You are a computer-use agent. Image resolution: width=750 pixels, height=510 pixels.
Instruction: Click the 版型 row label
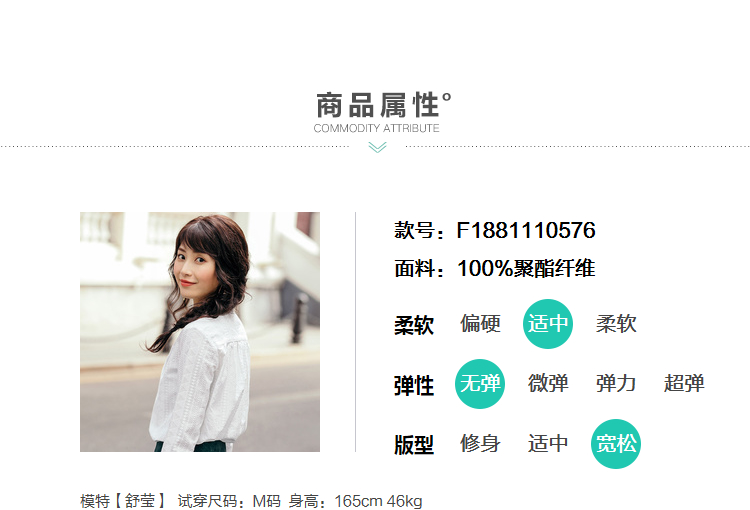[414, 445]
